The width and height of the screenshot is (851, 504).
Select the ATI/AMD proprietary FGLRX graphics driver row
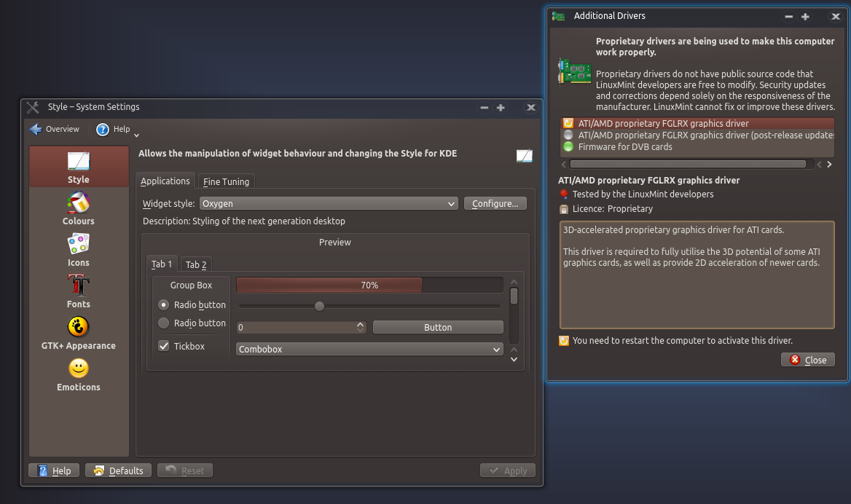click(697, 123)
